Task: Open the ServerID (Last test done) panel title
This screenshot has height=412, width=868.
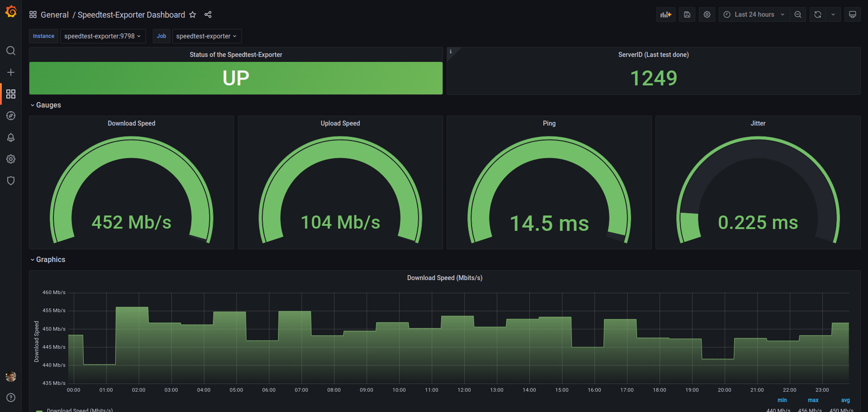Action: point(654,55)
